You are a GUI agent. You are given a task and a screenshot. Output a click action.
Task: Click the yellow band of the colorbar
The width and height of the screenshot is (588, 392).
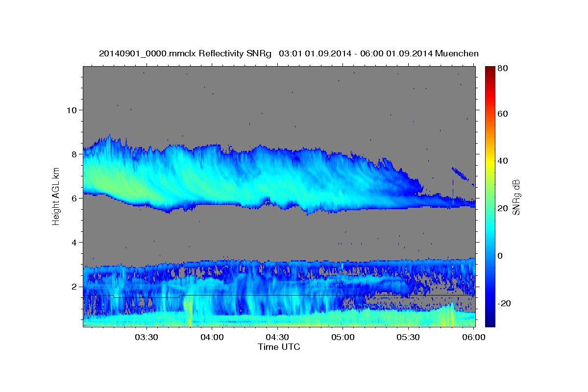490,162
